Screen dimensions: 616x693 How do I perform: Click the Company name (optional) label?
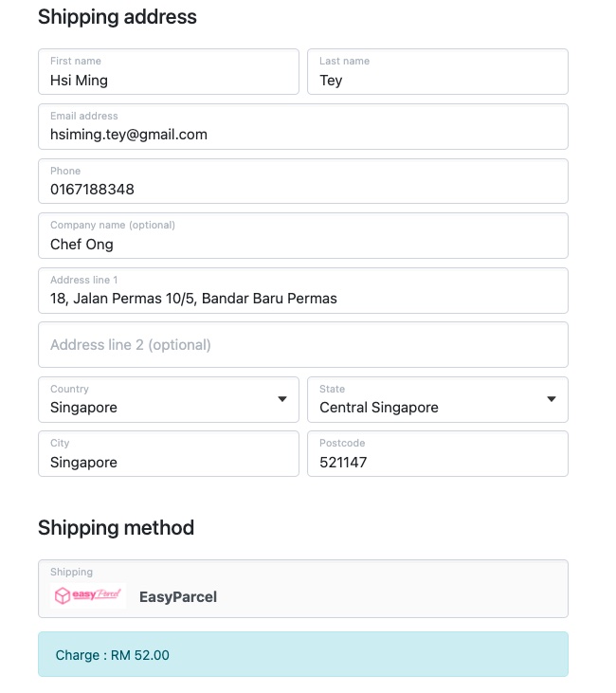113,226
